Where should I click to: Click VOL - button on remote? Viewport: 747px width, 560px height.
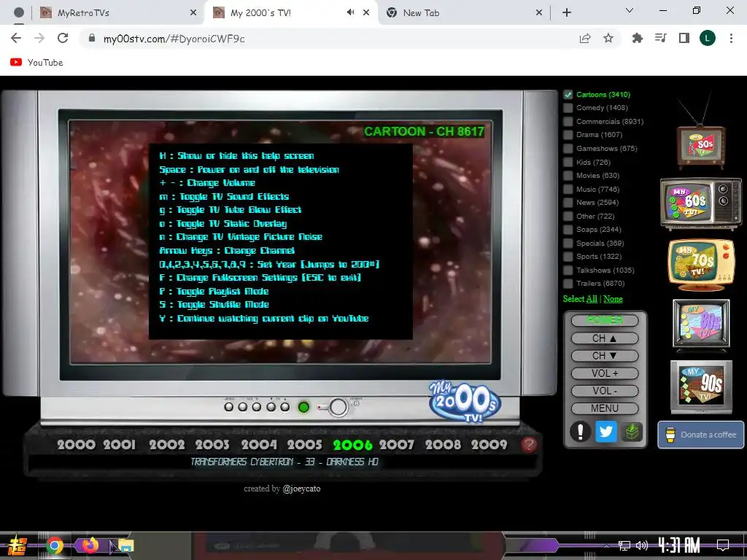(x=605, y=391)
